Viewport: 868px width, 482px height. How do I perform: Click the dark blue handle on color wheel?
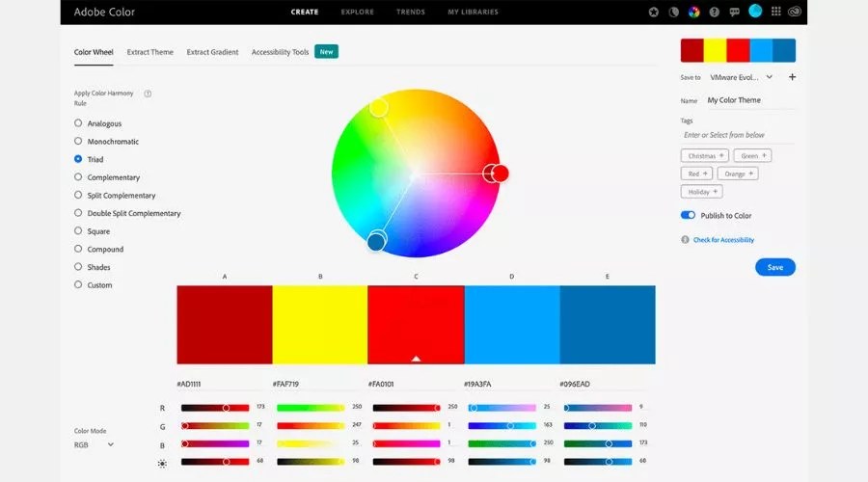pyautogui.click(x=376, y=242)
